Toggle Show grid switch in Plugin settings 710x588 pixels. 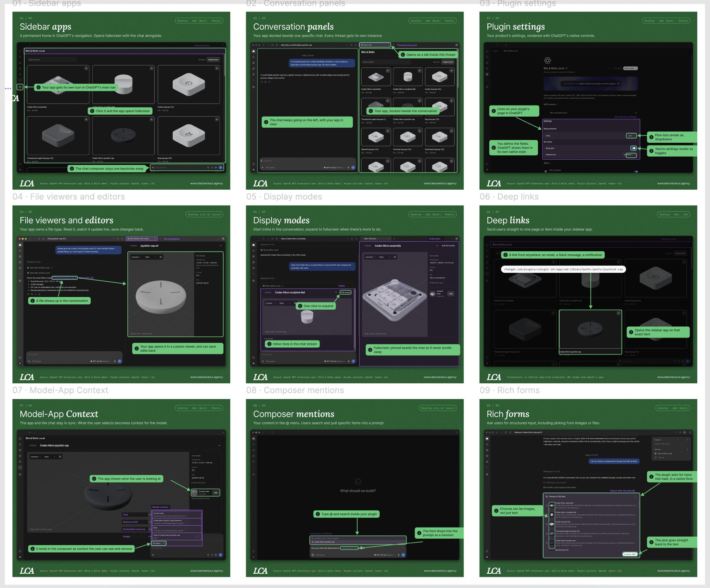point(633,148)
